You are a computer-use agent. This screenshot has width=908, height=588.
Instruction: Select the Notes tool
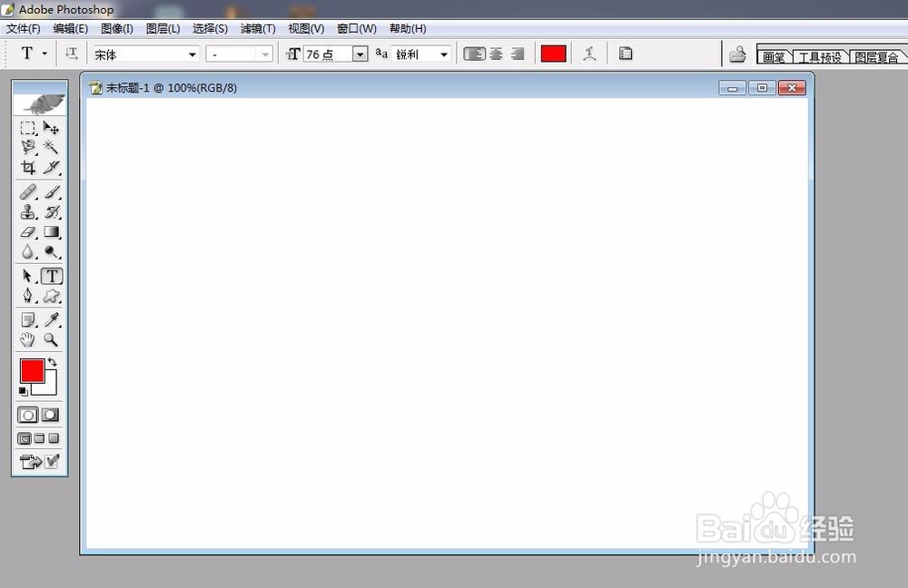(x=28, y=319)
